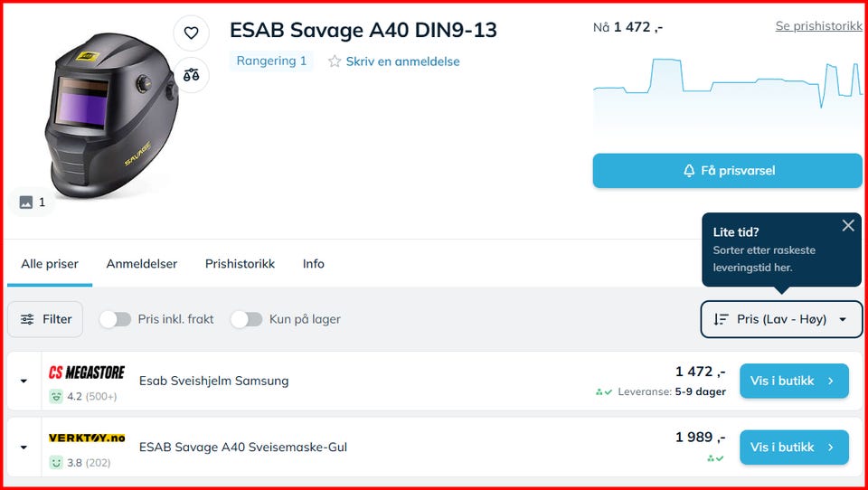
Task: Click the Nå 1 472 ,- price label
Action: tap(627, 27)
